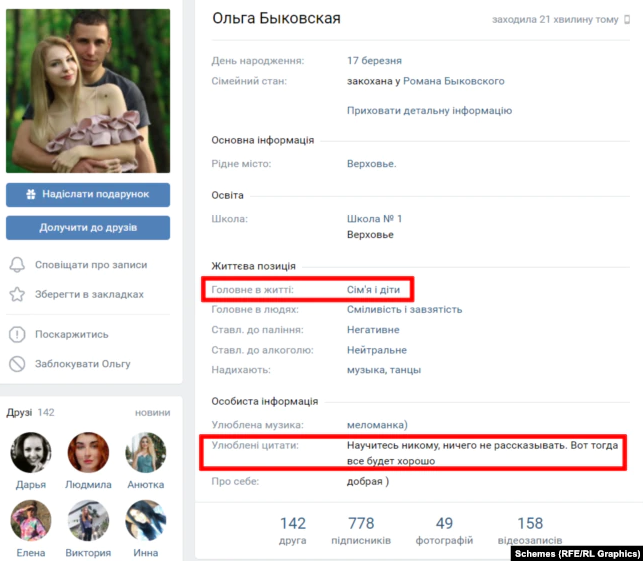Open the main profile photo
Image resolution: width=643 pixels, height=561 pixels.
88,91
